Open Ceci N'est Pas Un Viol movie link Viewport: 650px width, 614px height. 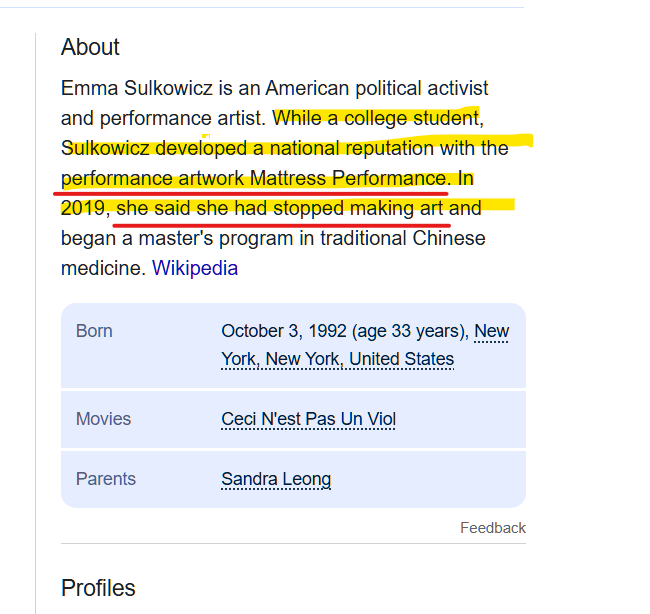click(308, 419)
